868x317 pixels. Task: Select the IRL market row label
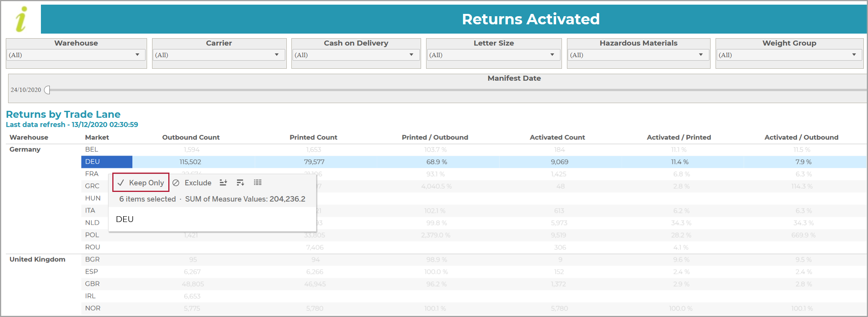tap(90, 296)
